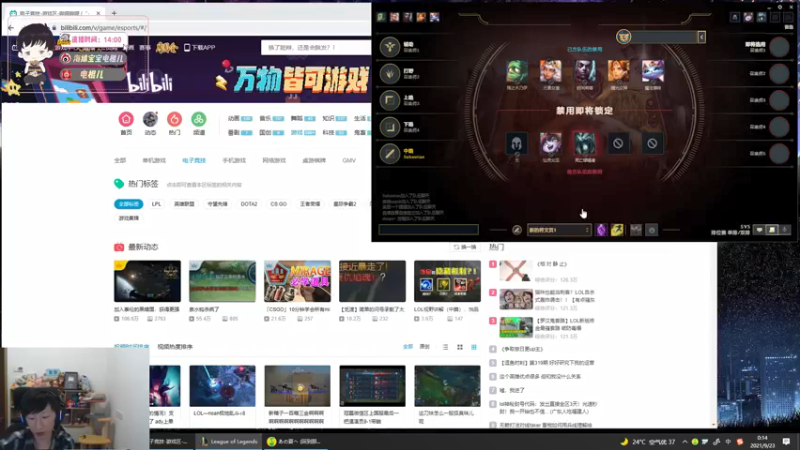Click the bilibili search input box
Viewport: 800px width, 450px height.
tap(315, 47)
